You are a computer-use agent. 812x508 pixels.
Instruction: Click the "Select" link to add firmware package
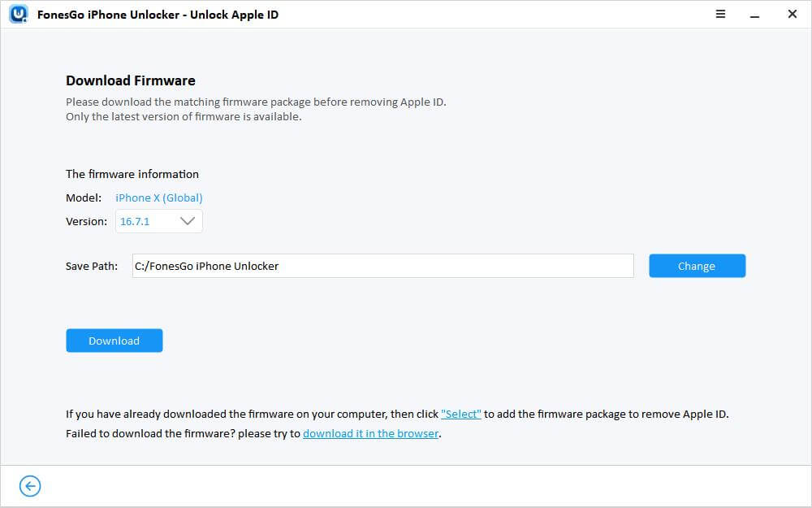pyautogui.click(x=460, y=414)
